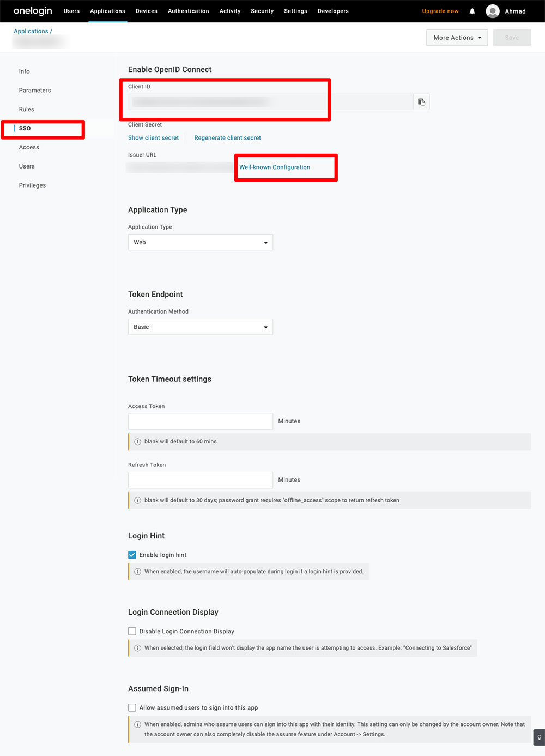
Task: Open the More Actions dropdown
Action: point(457,38)
